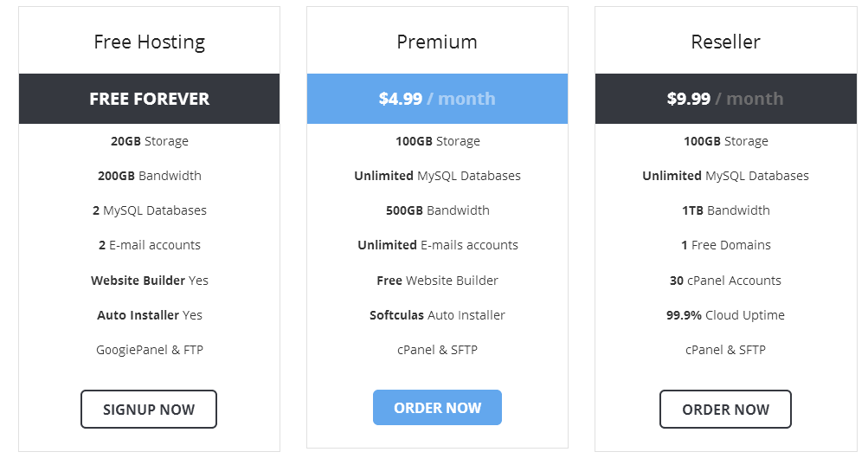This screenshot has width=868, height=465.
Task: Click the blue ORDER NOW button under Premium
Action: (x=437, y=407)
